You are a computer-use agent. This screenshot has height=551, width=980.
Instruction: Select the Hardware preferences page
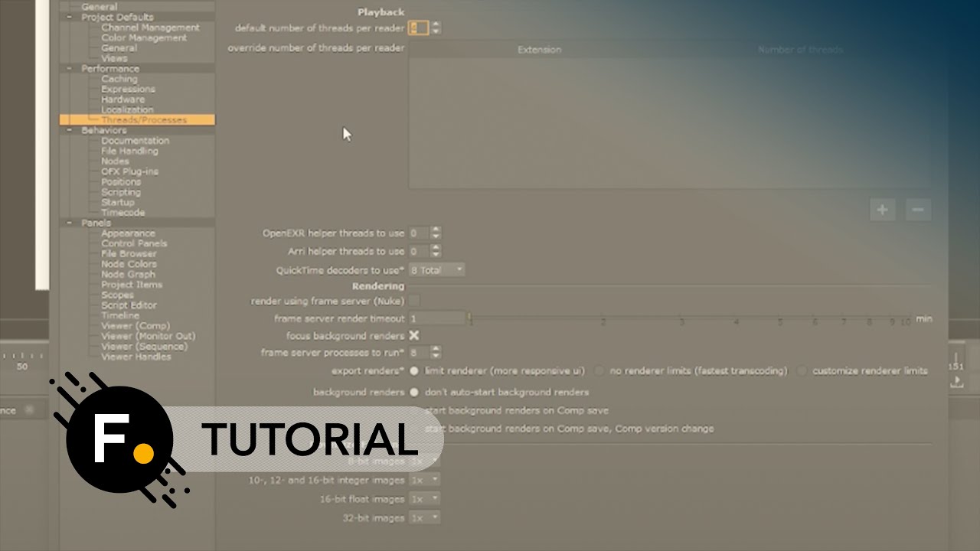(x=122, y=99)
